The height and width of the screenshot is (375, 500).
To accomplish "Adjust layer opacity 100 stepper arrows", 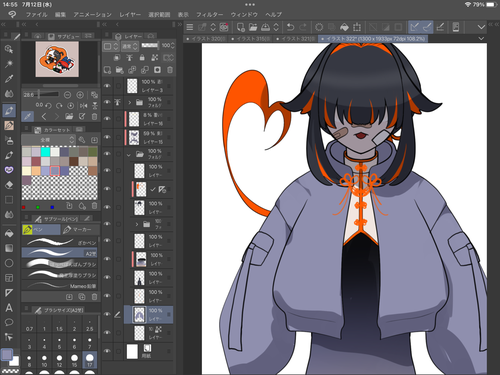I will coord(173,46).
